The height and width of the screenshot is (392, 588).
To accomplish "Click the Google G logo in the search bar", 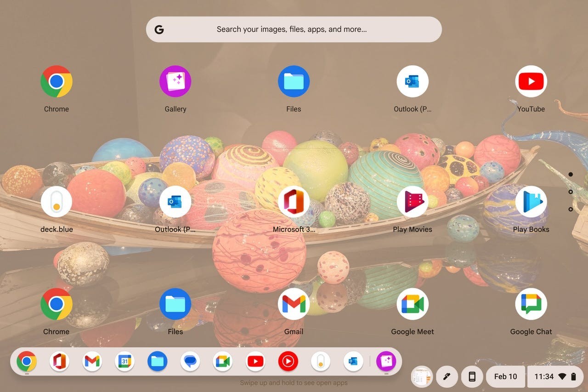I will (159, 29).
